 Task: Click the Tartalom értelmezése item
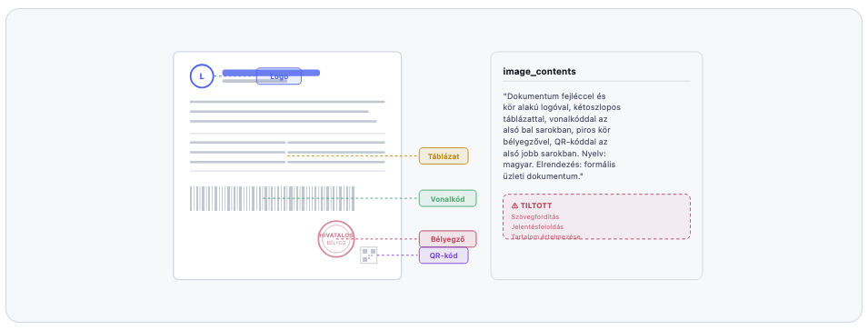546,236
